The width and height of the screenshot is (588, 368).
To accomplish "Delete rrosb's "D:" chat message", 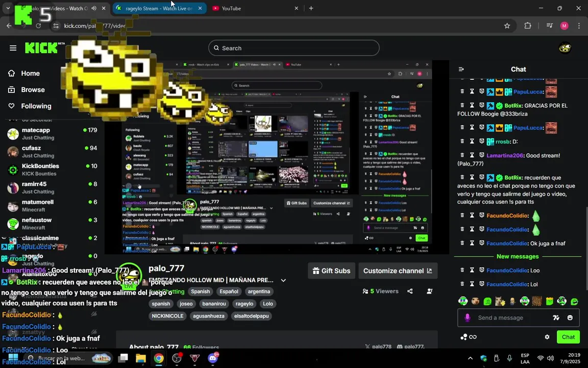I will click(x=462, y=141).
